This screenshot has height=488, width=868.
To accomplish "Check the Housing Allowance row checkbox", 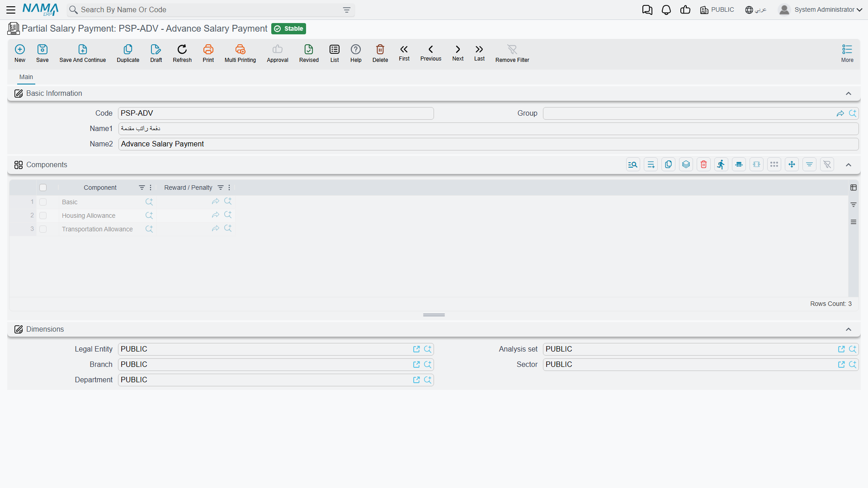I will (x=43, y=216).
